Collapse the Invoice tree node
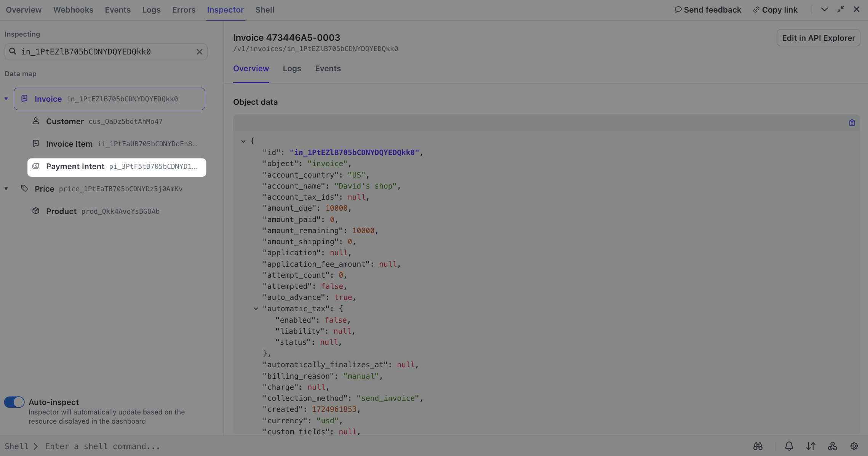The width and height of the screenshot is (868, 456). 6,99
